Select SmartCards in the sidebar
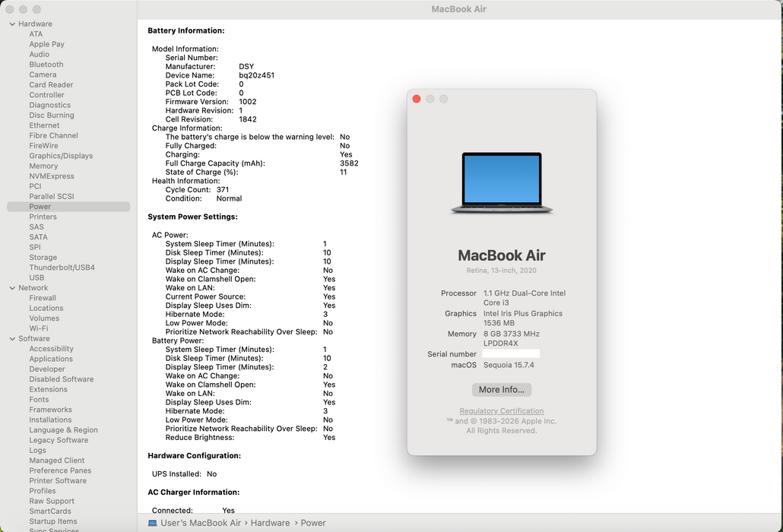Screen dimensions: 783x532 tap(50, 511)
